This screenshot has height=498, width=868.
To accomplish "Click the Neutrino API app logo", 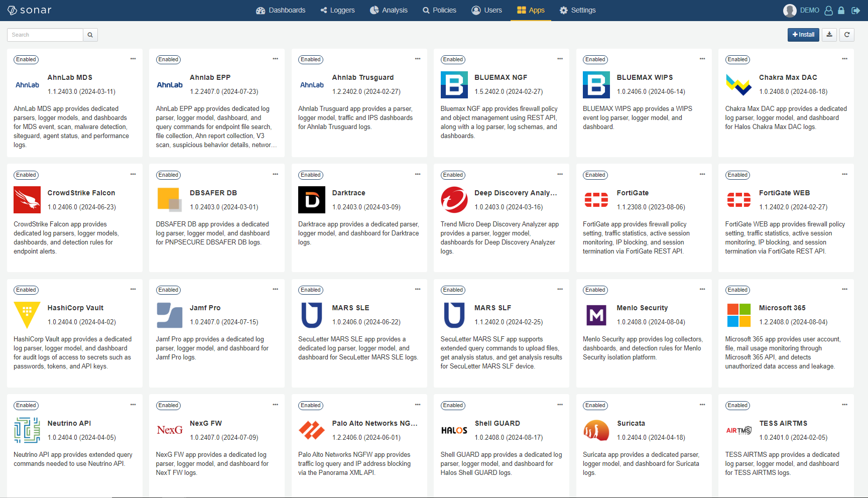I will click(27, 430).
